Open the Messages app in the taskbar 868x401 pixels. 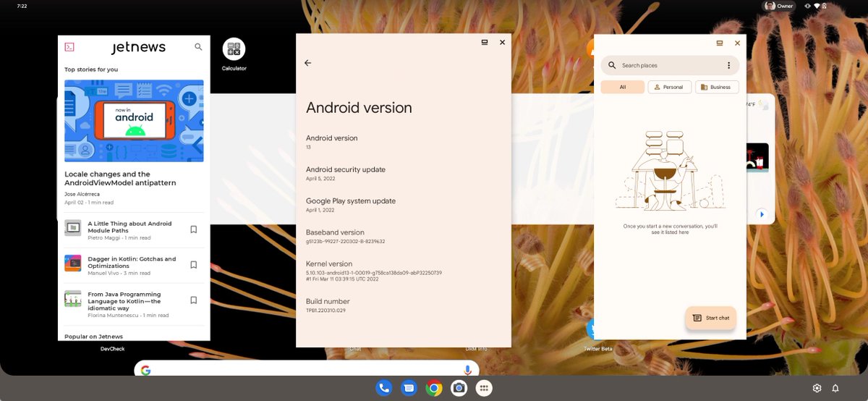[x=409, y=388]
